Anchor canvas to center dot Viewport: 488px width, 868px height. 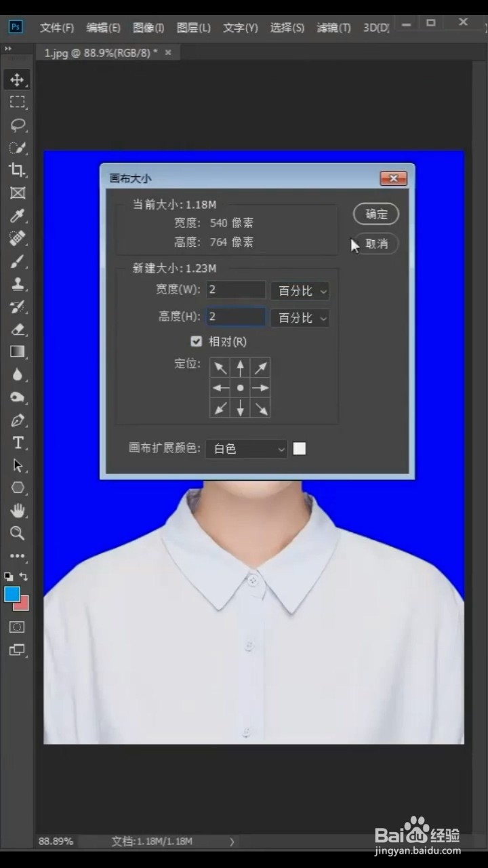coord(240,388)
